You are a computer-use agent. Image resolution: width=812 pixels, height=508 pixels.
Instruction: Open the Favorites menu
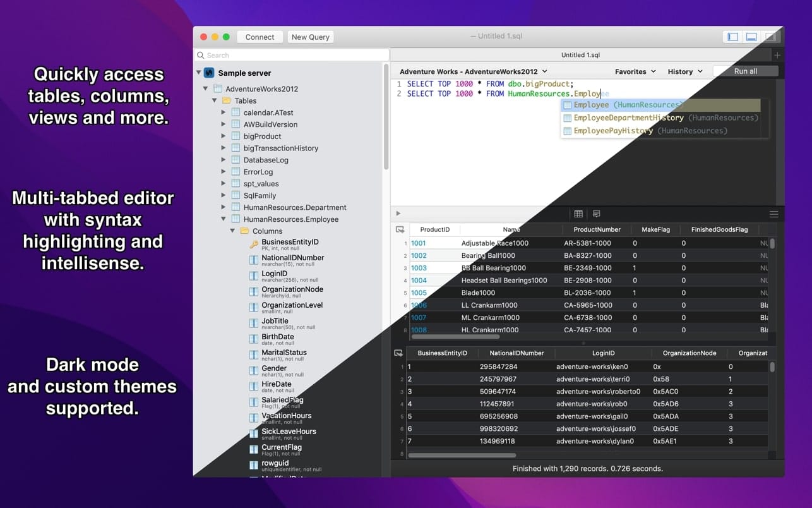[635, 71]
